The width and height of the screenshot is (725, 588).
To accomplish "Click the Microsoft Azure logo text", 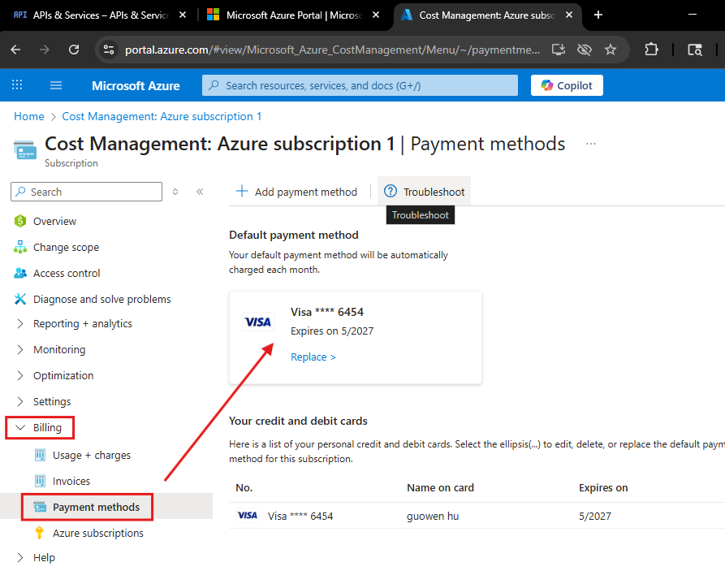I will [x=136, y=85].
